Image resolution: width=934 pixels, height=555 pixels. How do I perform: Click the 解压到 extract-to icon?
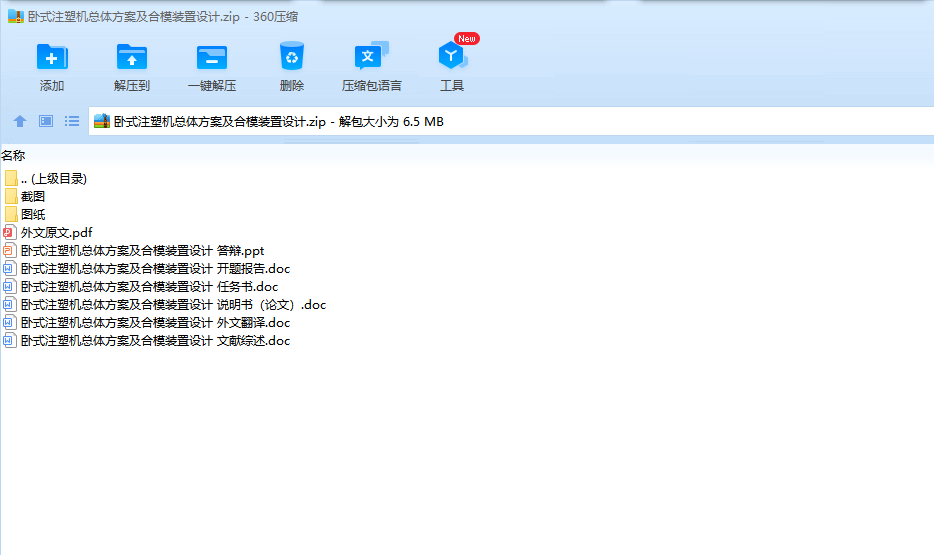click(132, 57)
